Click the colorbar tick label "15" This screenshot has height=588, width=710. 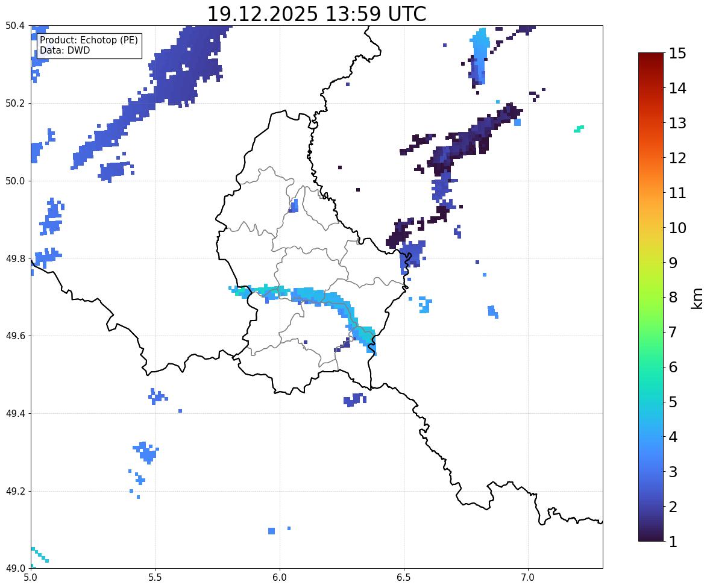678,54
